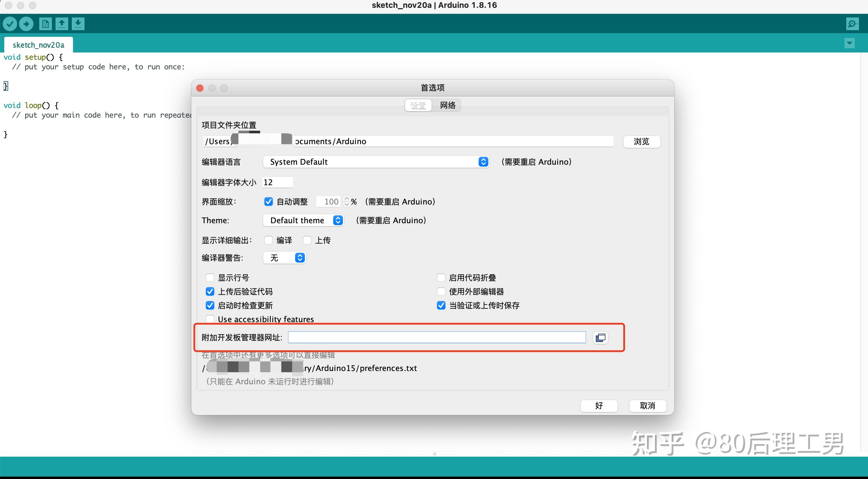Image resolution: width=868 pixels, height=479 pixels.
Task: Click the Open sketch toolbar icon
Action: pyautogui.click(x=62, y=24)
